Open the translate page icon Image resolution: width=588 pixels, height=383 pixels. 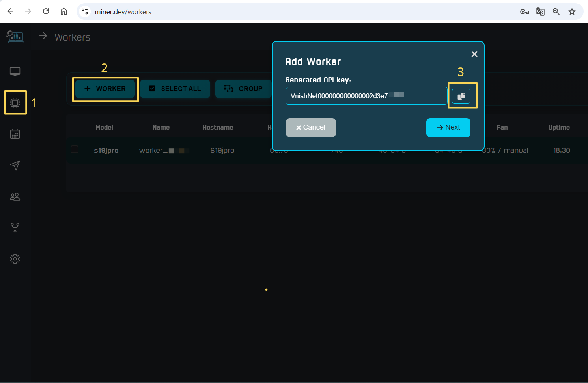point(540,11)
